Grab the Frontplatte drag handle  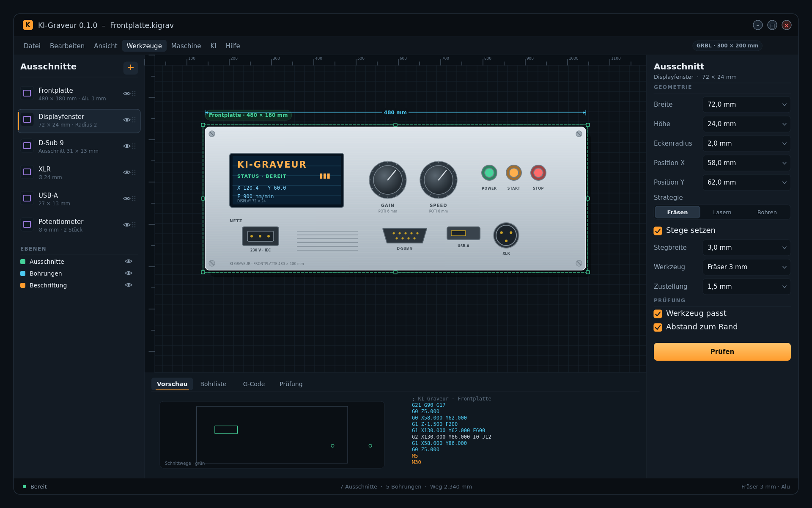click(x=134, y=94)
